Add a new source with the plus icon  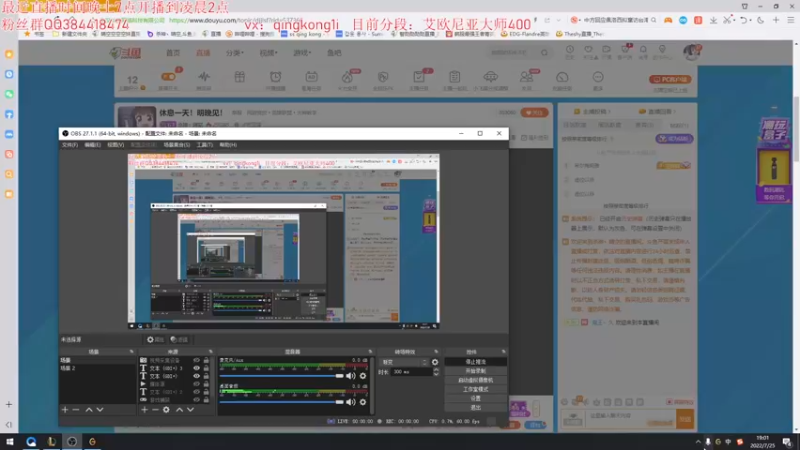(x=144, y=410)
